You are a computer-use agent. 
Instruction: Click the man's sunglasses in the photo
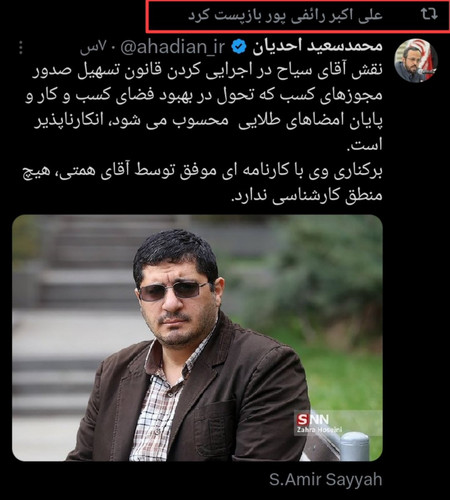(x=173, y=291)
